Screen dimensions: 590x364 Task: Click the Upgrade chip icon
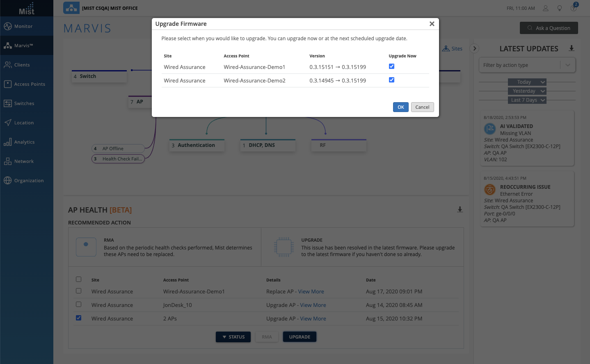pos(284,247)
